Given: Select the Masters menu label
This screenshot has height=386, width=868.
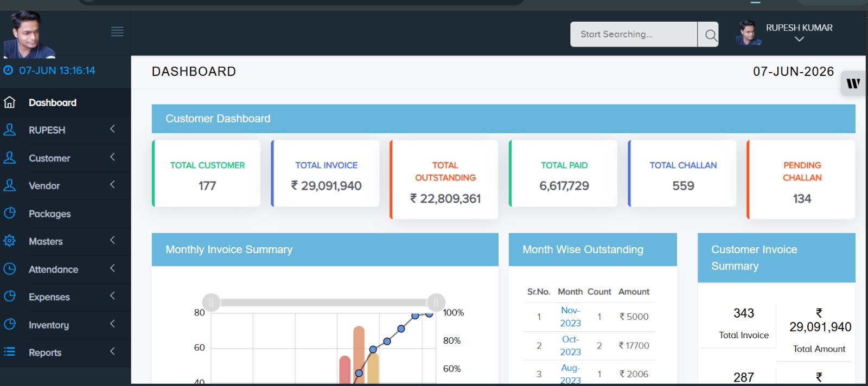Looking at the screenshot, I should [46, 241].
